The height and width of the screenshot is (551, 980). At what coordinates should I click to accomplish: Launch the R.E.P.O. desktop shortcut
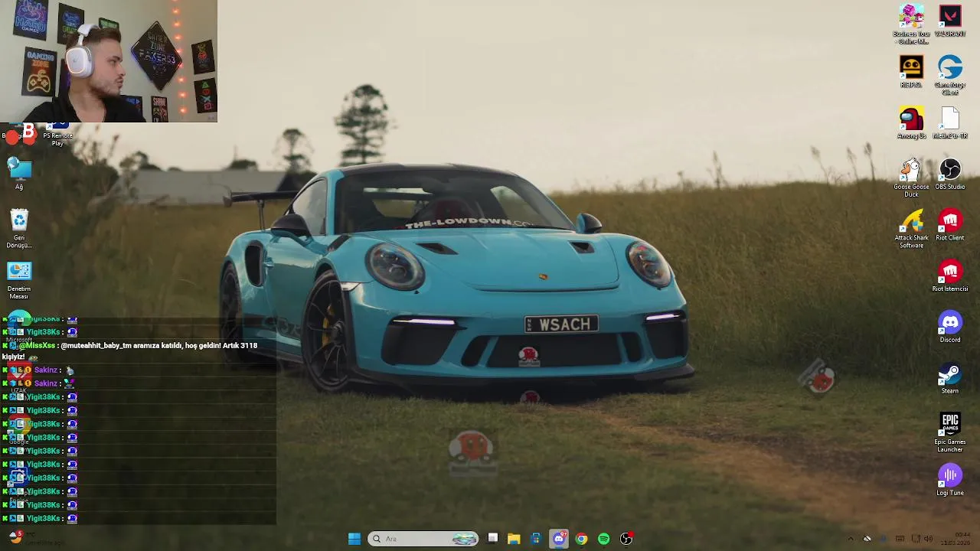[911, 72]
